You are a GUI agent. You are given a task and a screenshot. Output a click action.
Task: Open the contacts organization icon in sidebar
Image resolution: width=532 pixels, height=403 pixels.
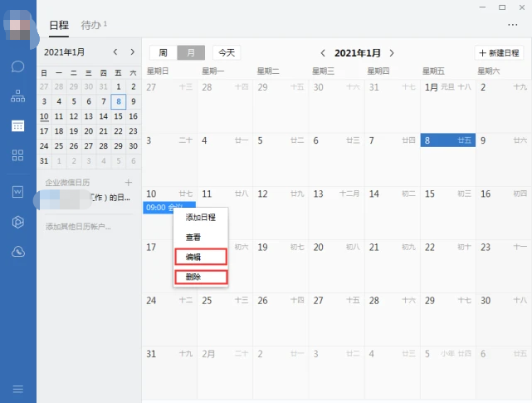coord(17,96)
